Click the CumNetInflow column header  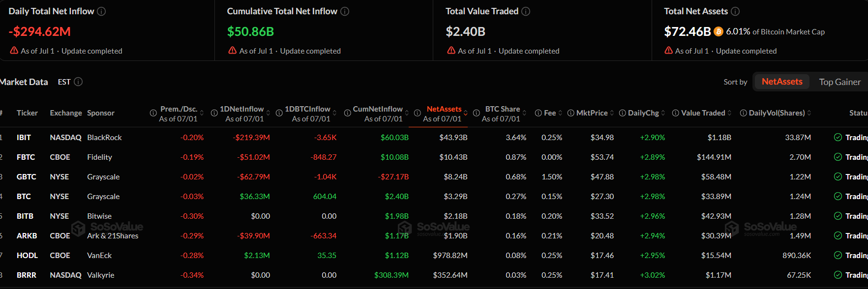point(378,109)
